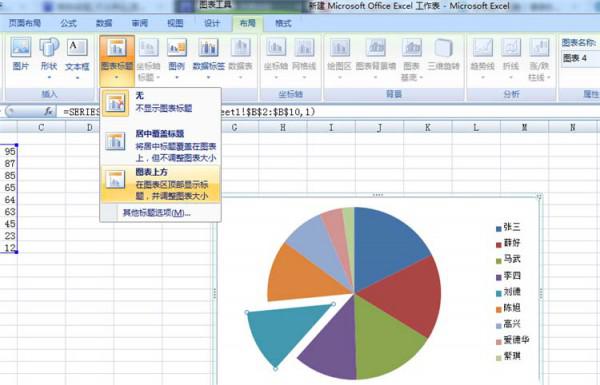The height and width of the screenshot is (385, 600).
Task: Click the 图表名称 input field
Action: tap(580, 58)
